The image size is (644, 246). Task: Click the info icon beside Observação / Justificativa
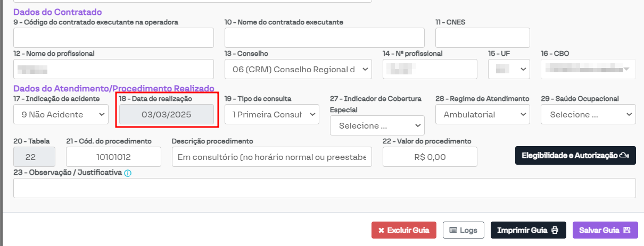pyautogui.click(x=128, y=173)
